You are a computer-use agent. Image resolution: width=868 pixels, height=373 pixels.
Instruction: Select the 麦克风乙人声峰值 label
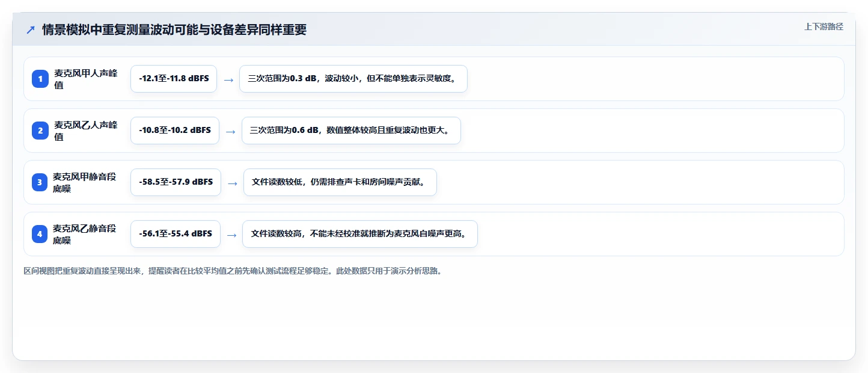[86, 131]
